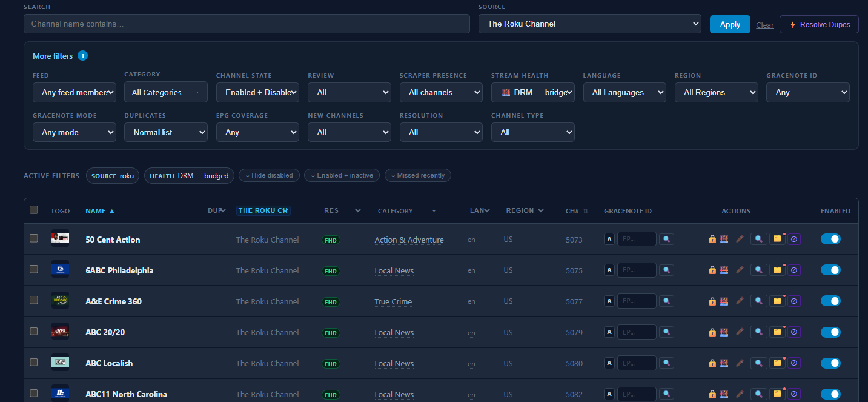Screen dimensions: 868x402
Task: Click the lock icon in ABC 20/20 row
Action: pyautogui.click(x=712, y=332)
